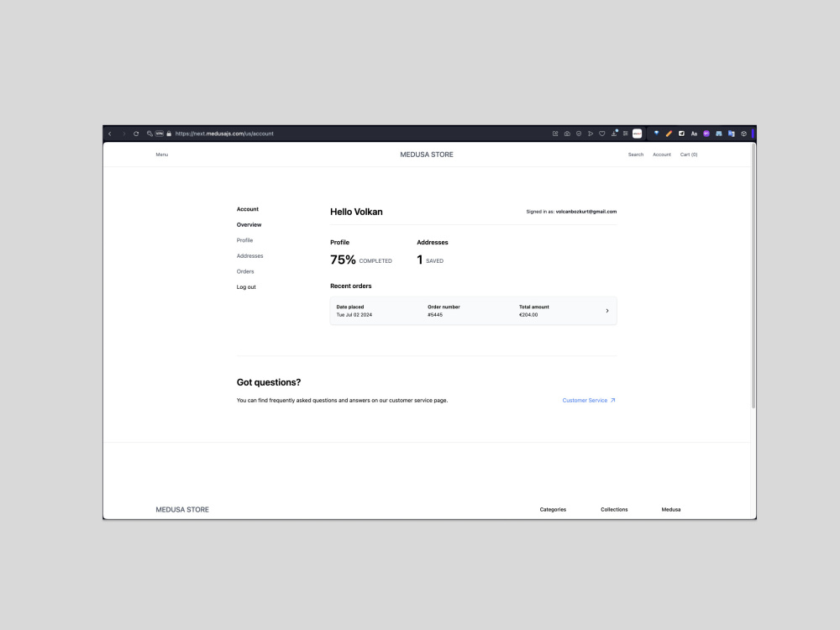Open downloads via the download arrow icon
840x630 pixels.
(614, 134)
